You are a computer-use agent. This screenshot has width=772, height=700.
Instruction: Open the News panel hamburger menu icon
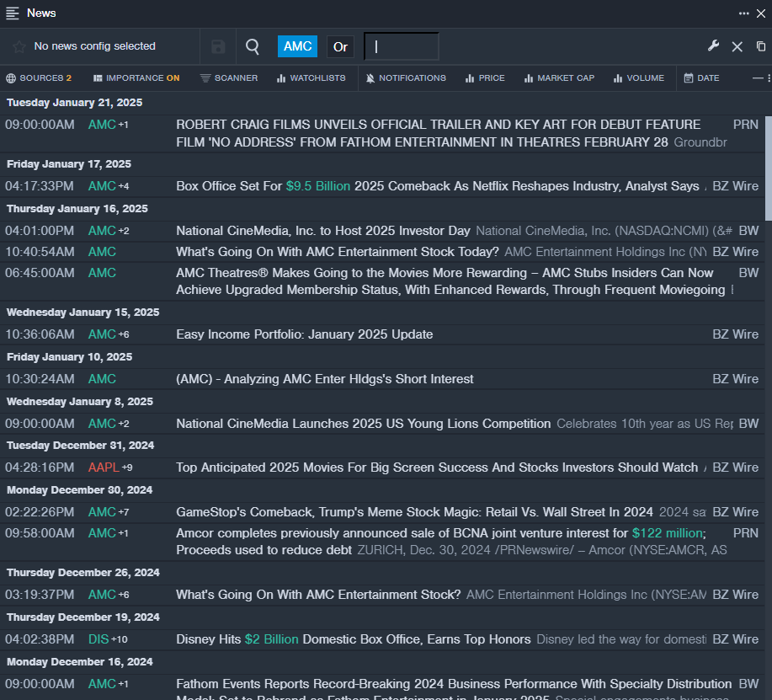(13, 13)
